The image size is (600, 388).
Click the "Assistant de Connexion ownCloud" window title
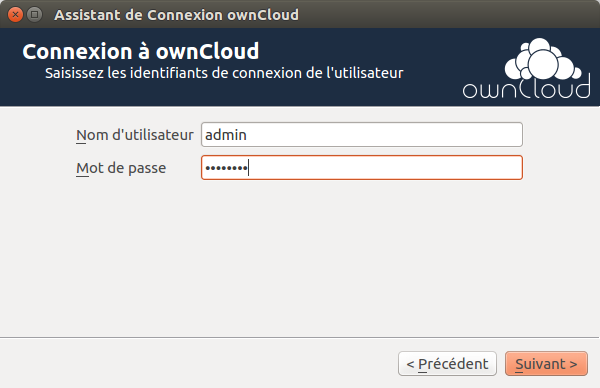click(176, 15)
